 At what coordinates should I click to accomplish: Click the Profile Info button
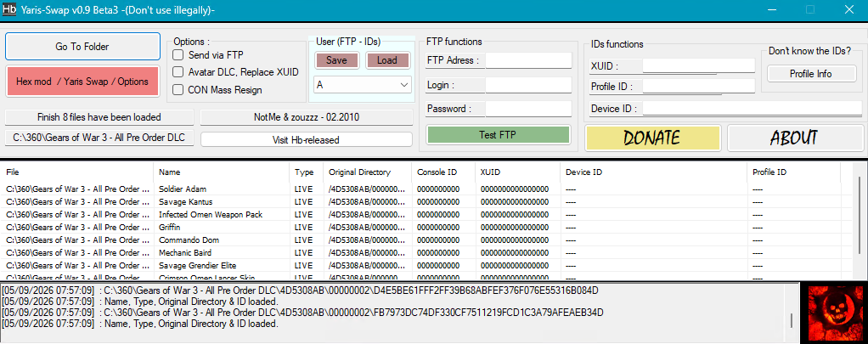pos(812,74)
